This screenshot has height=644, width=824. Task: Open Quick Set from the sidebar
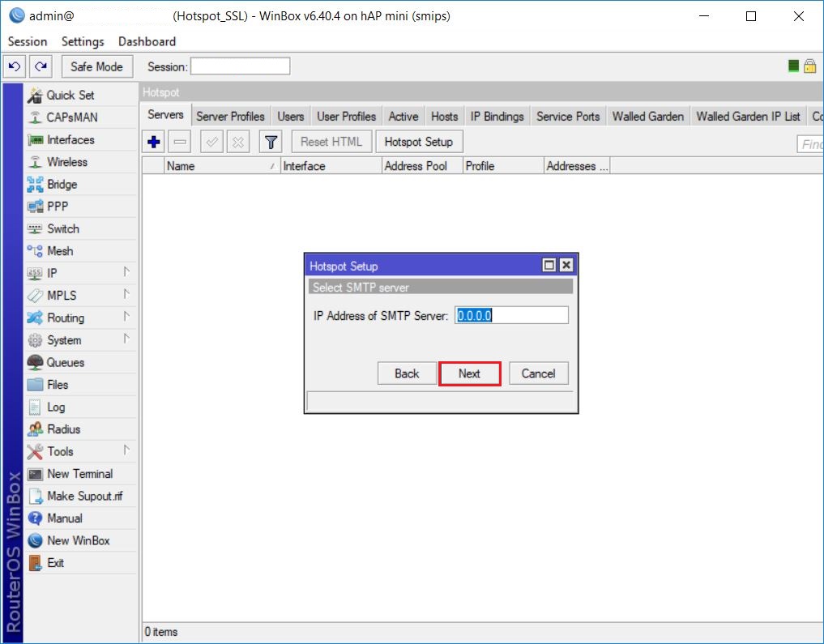click(82, 95)
